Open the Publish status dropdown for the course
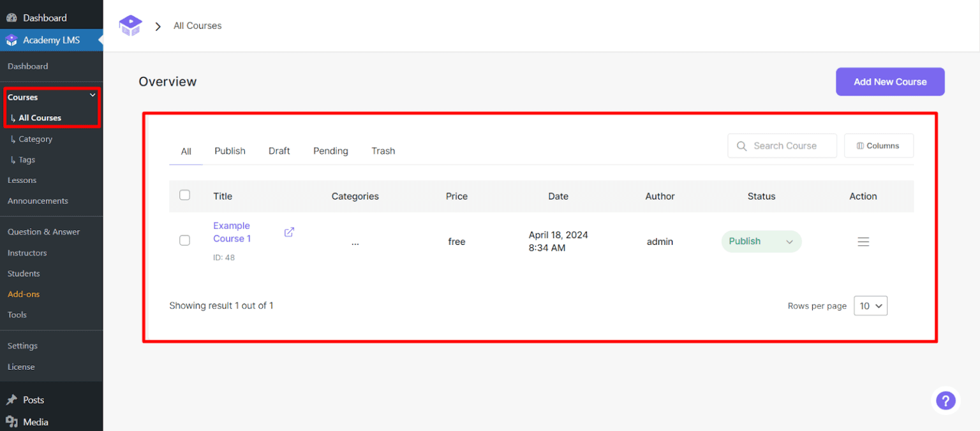 point(761,242)
